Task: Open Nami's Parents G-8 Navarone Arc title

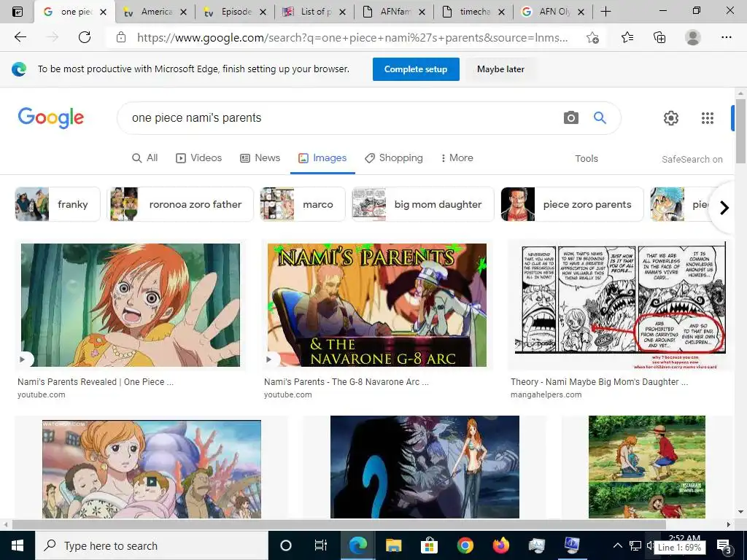Action: [347, 382]
